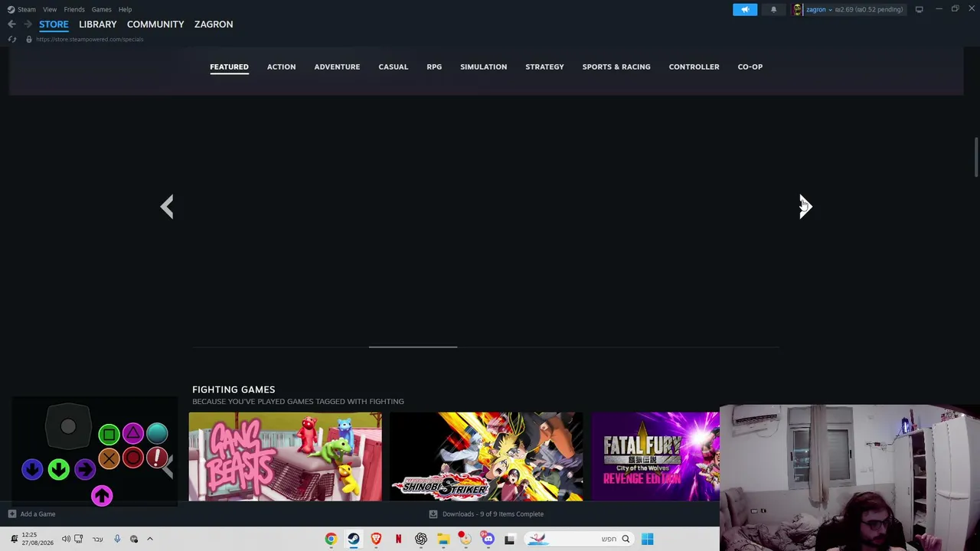
Task: Open the Steam menu
Action: pos(27,9)
